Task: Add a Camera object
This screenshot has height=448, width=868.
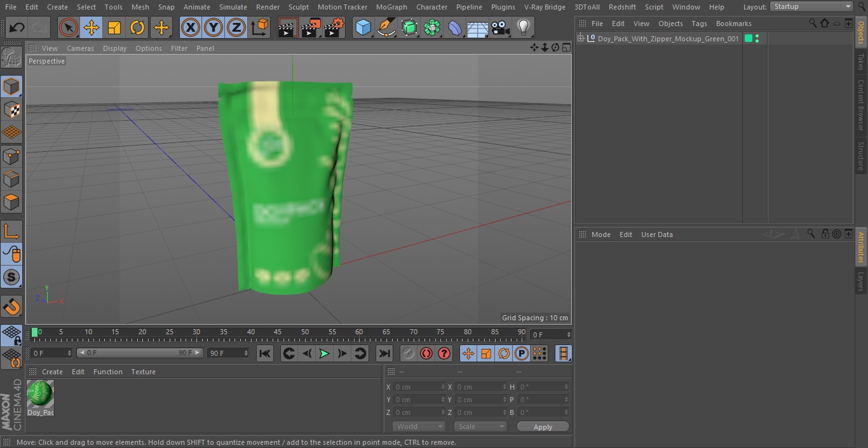Action: tap(500, 27)
